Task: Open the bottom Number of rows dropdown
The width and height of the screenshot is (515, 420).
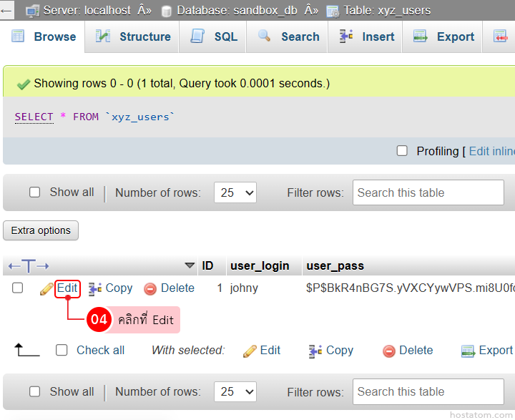Action: point(235,391)
